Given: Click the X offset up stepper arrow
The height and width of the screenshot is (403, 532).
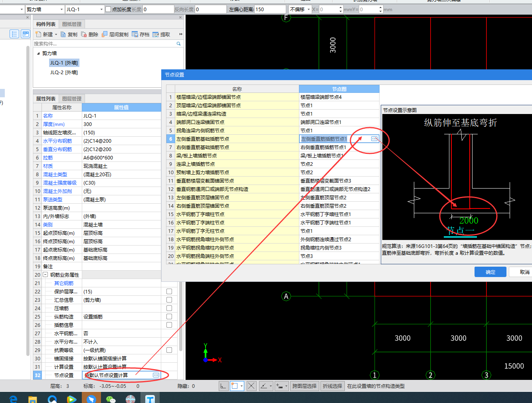Looking at the screenshot, I should [x=340, y=7].
